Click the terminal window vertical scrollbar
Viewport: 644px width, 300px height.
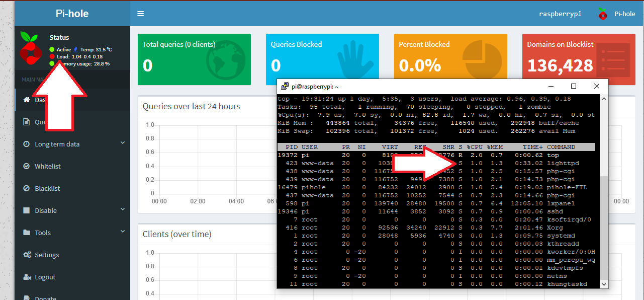click(x=604, y=191)
